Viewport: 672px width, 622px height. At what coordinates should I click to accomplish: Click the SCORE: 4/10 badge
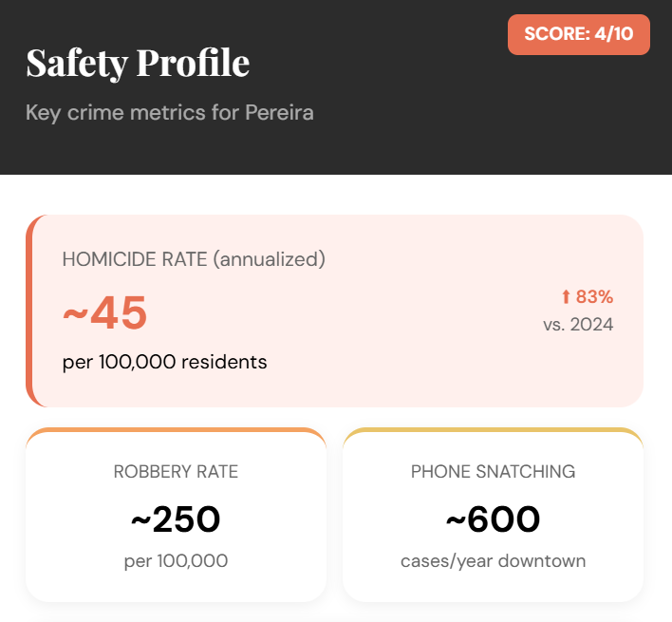pos(579,34)
